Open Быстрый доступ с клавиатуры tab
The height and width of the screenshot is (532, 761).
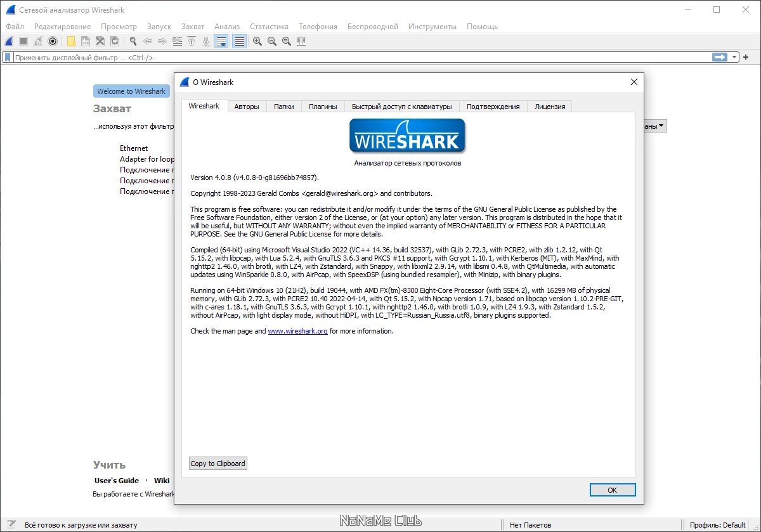pyautogui.click(x=401, y=107)
